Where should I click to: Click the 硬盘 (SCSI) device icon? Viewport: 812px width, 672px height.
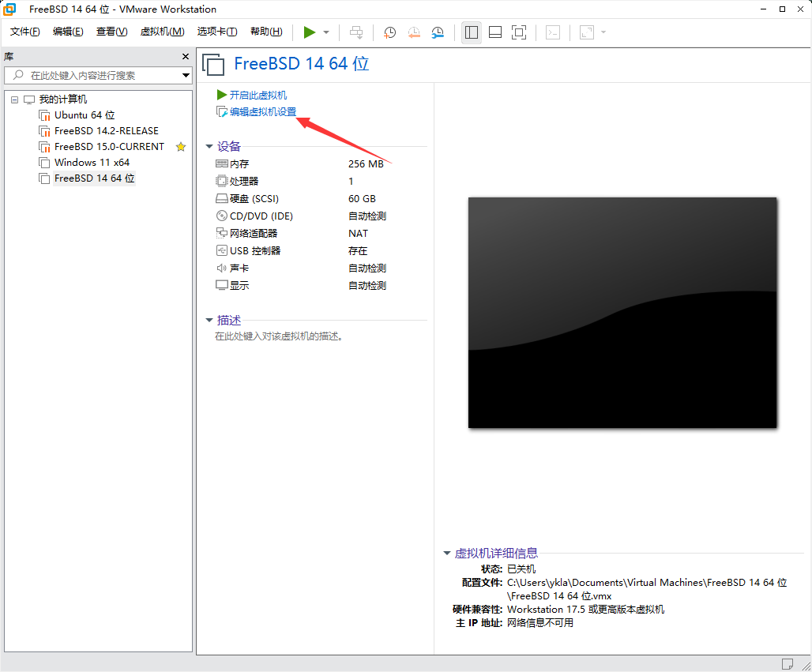(222, 199)
